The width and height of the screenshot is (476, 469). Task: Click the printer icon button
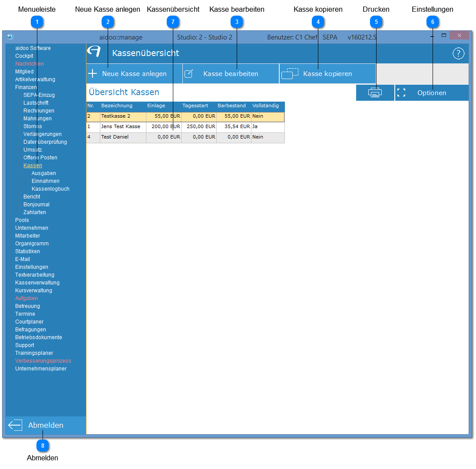point(375,92)
